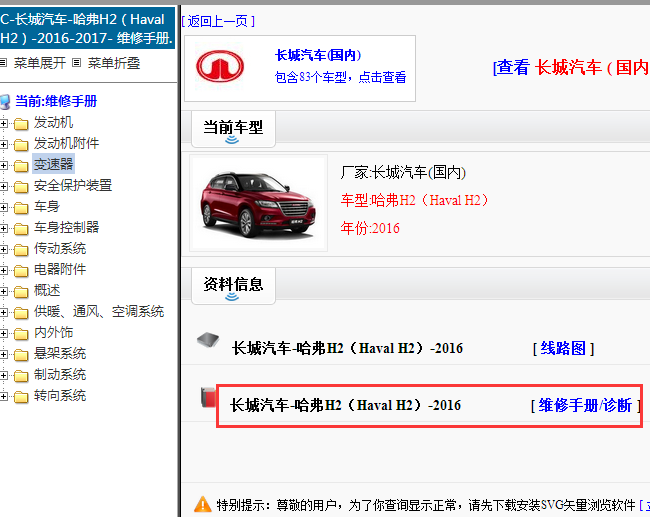Open the 维修手册/诊断 link
The height and width of the screenshot is (517, 650).
pyautogui.click(x=585, y=405)
